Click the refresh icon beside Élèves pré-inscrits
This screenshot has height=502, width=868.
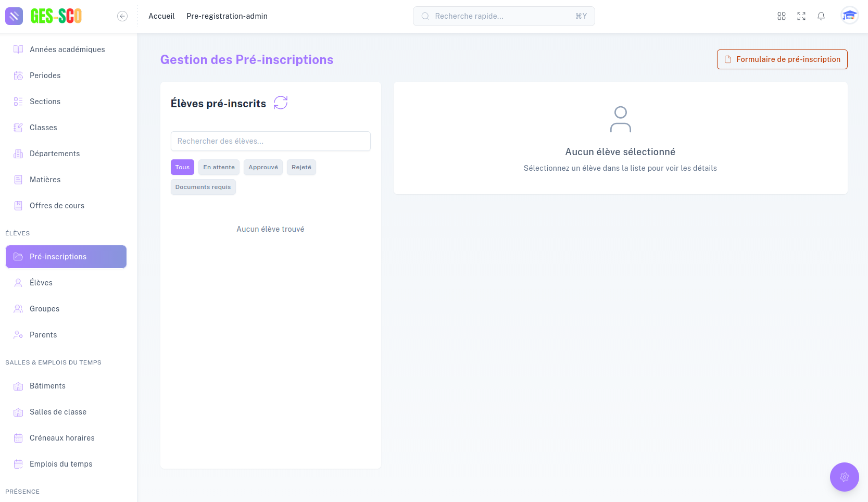[x=281, y=103]
